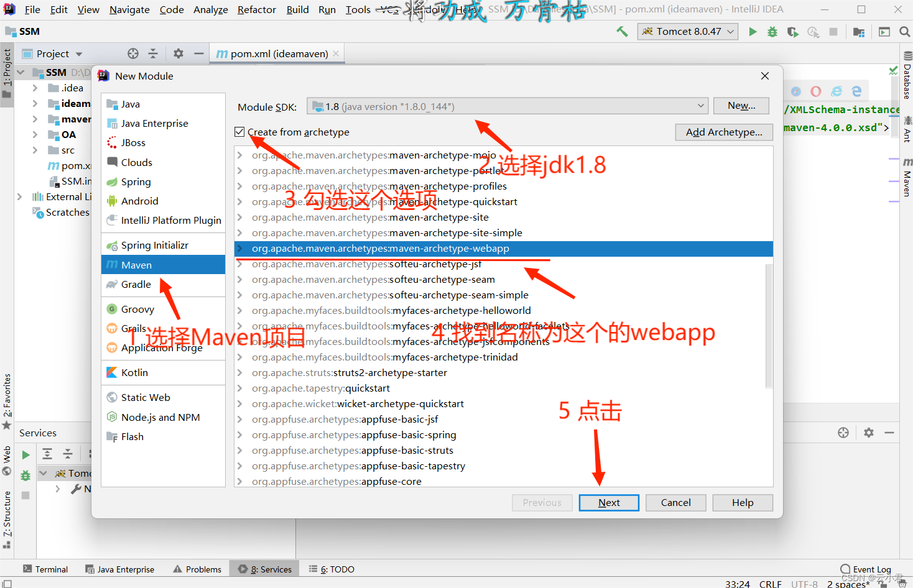Switch to the pom.xml (ideamaven) editor tab
This screenshot has width=913, height=588.
click(x=277, y=53)
